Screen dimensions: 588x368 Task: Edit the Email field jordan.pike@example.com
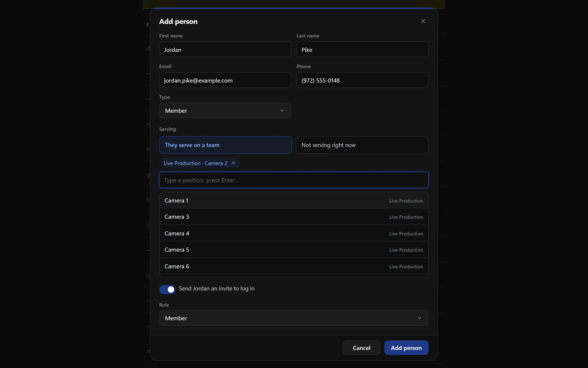[225, 80]
